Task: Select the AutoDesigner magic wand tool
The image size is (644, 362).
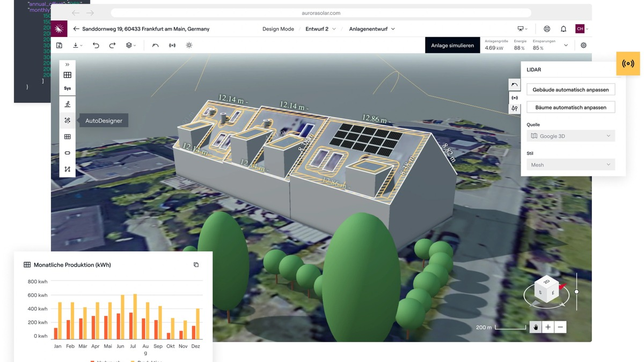Action: [67, 120]
